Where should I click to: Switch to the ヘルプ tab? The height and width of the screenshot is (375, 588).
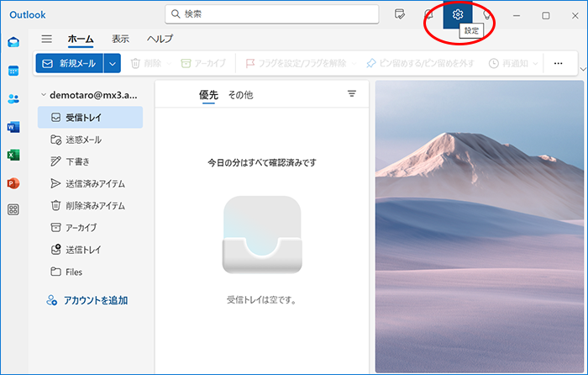(x=160, y=39)
